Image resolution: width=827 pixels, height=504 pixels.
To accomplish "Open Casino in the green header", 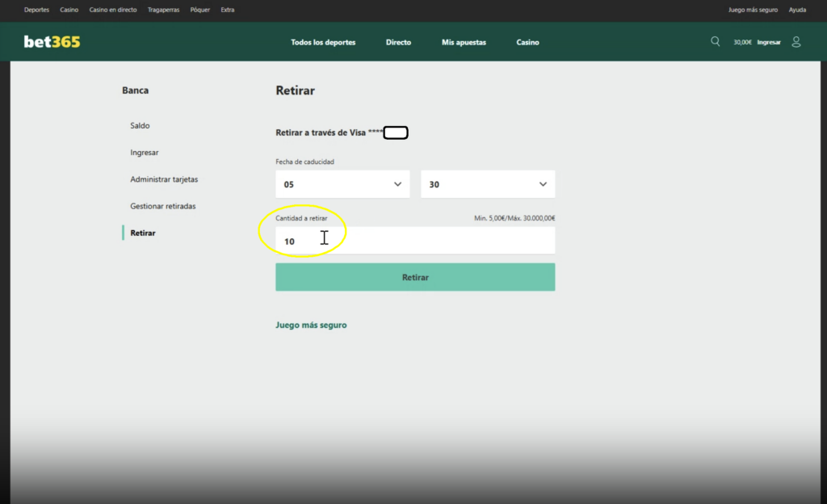I will 527,42.
